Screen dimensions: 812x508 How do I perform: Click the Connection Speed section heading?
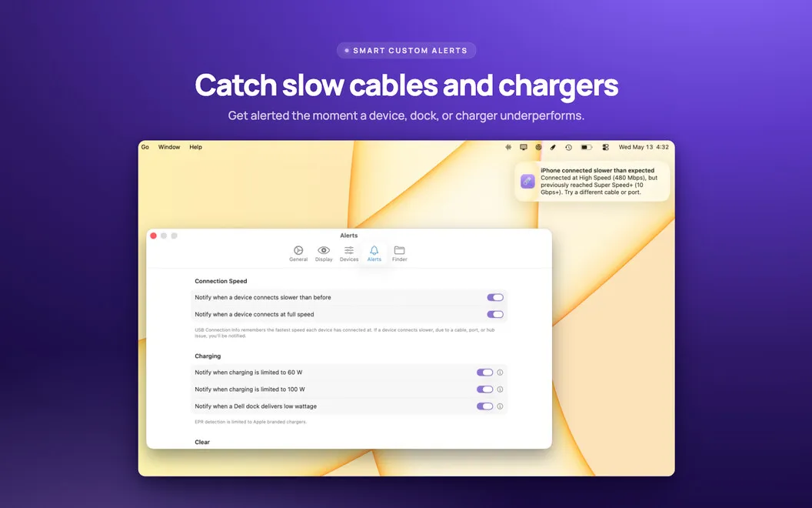tap(221, 281)
